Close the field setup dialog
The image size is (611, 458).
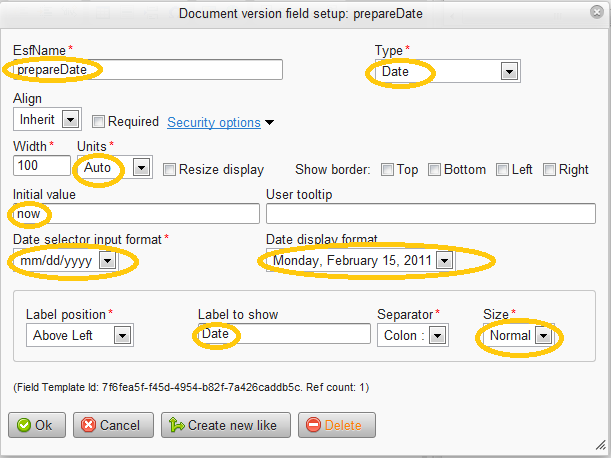pyautogui.click(x=597, y=12)
